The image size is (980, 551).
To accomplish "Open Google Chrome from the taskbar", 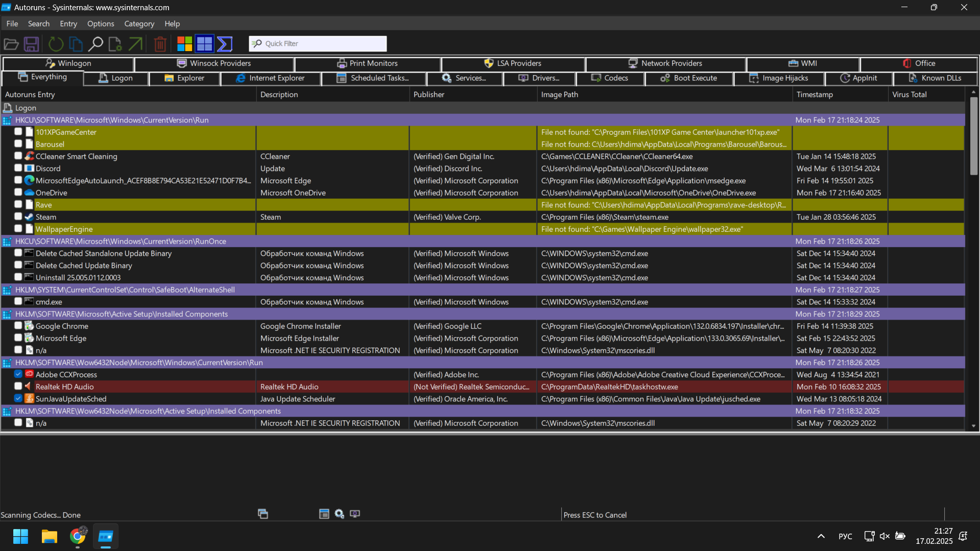I will pyautogui.click(x=78, y=536).
